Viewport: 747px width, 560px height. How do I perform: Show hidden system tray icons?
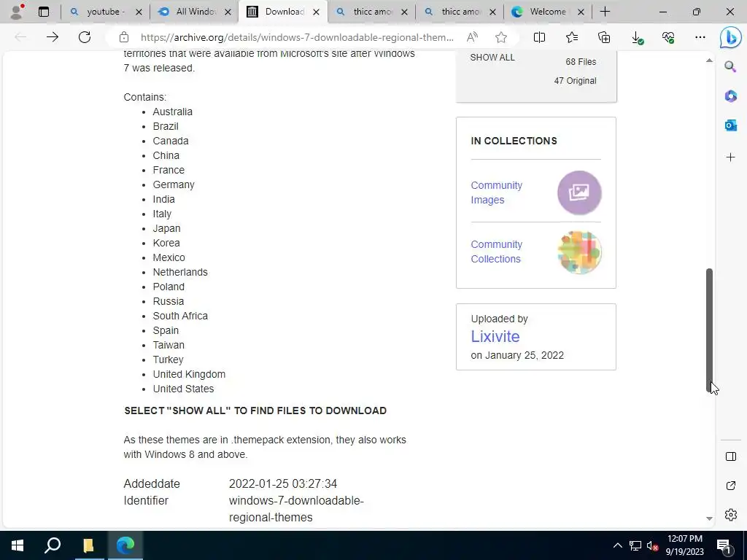617,545
